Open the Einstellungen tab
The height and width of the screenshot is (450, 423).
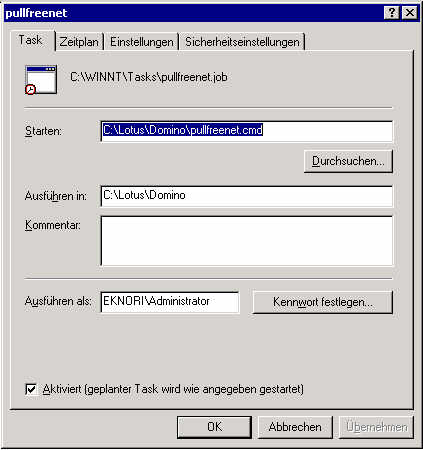click(x=142, y=42)
